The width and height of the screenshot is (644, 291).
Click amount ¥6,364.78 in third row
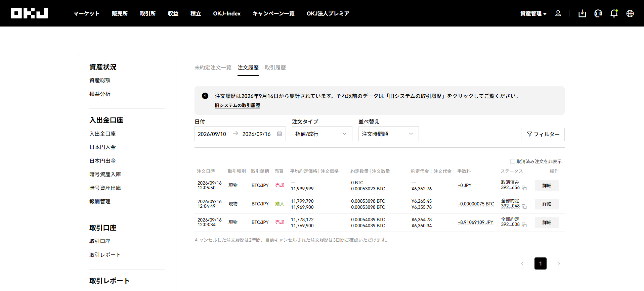[x=422, y=220]
